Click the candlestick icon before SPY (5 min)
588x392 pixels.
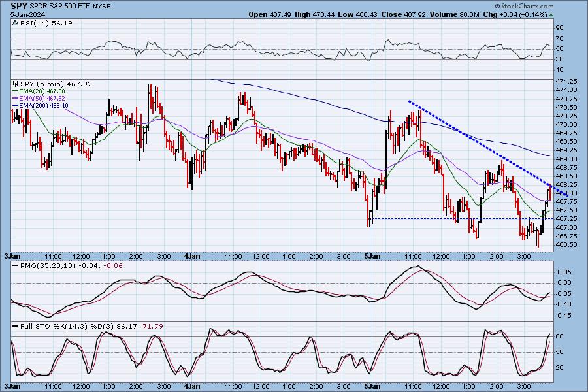pyautogui.click(x=16, y=84)
